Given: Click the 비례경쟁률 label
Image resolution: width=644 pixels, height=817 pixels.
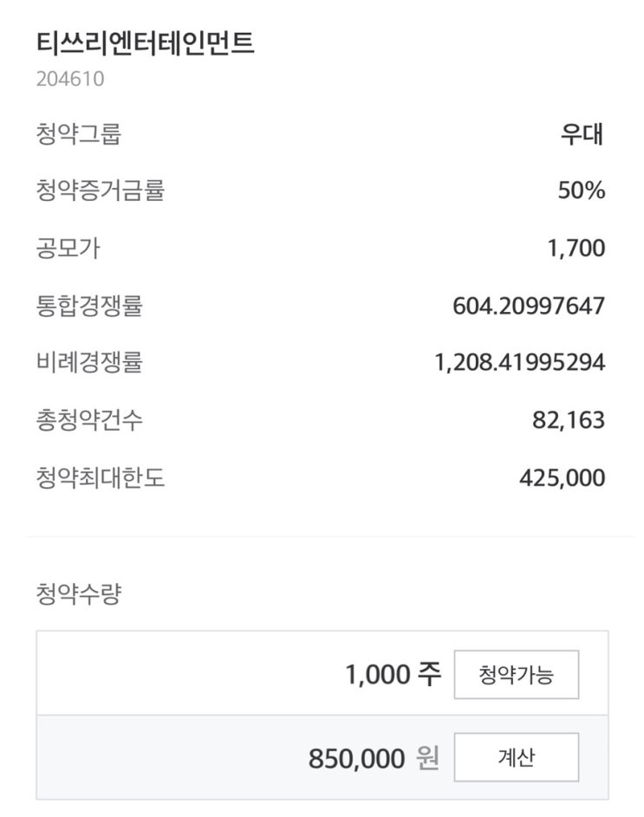Looking at the screenshot, I should pyautogui.click(x=89, y=362).
